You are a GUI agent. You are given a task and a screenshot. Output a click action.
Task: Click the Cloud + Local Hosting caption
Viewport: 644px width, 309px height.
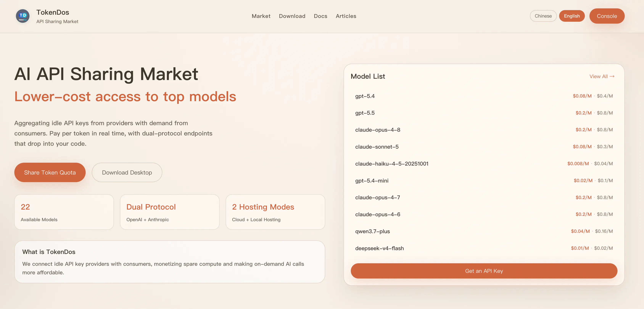point(256,220)
